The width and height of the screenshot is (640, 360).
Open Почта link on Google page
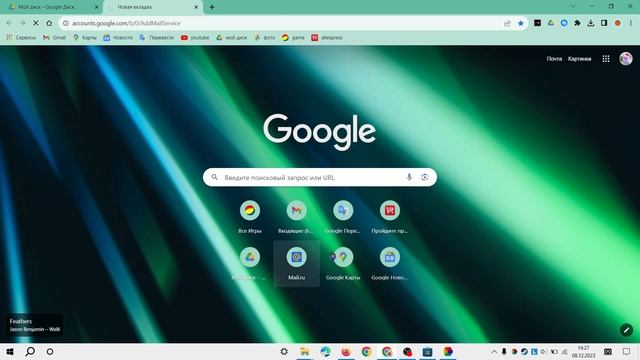[x=554, y=59]
